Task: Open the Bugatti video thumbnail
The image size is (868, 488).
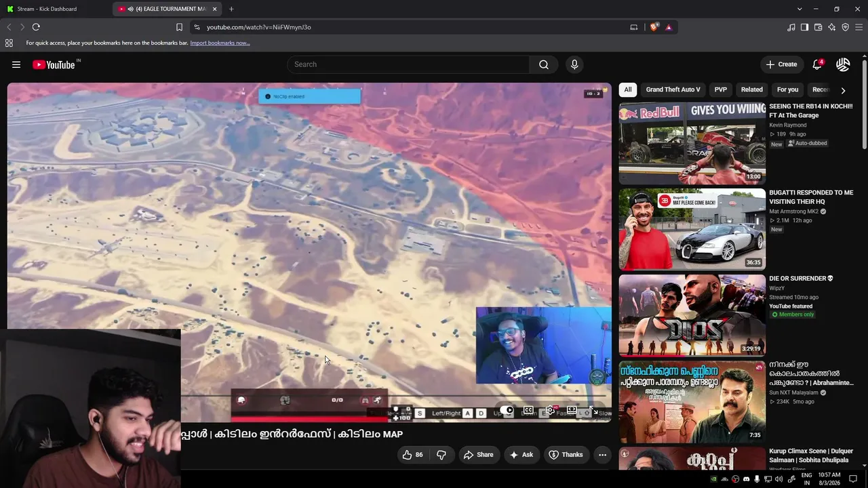Action: click(692, 229)
